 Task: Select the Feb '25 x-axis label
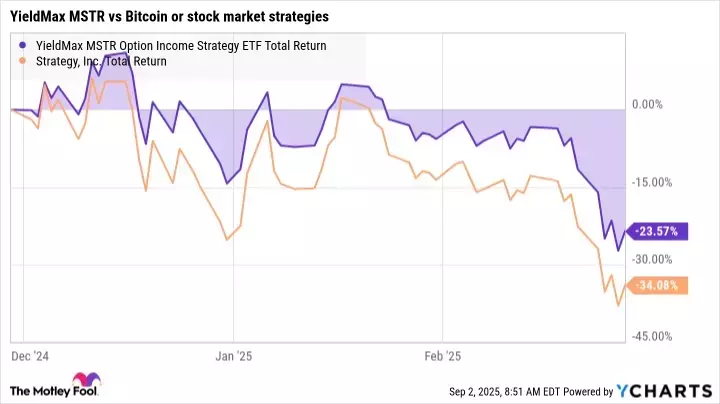(442, 355)
